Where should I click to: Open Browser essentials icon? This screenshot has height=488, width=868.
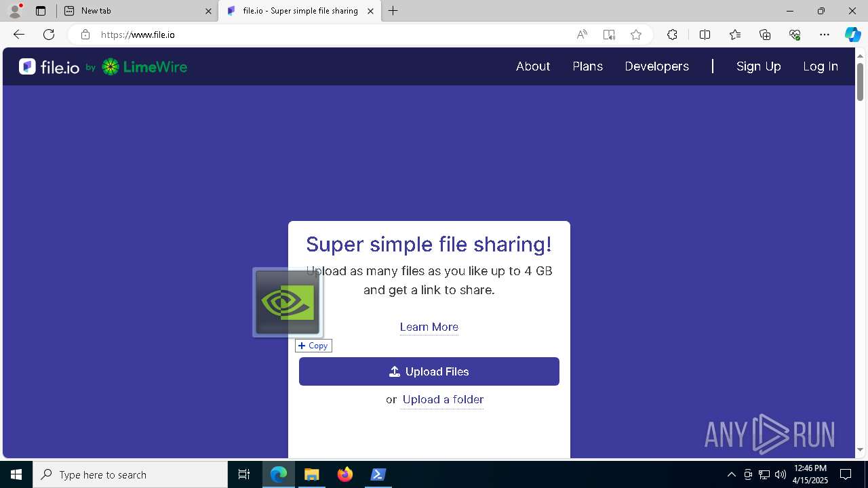tap(795, 35)
